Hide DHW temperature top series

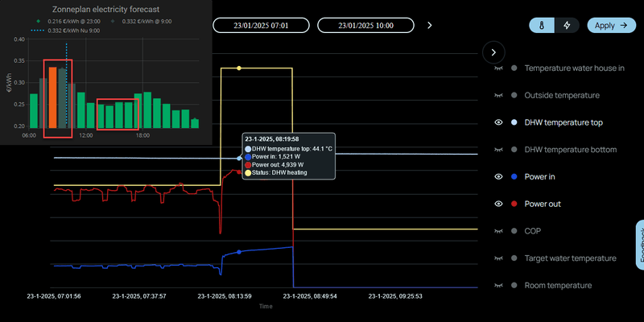[x=498, y=122]
